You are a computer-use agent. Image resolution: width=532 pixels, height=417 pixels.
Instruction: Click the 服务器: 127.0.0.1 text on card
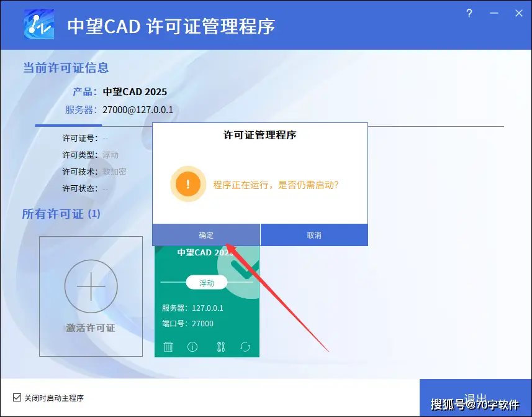[x=192, y=308]
